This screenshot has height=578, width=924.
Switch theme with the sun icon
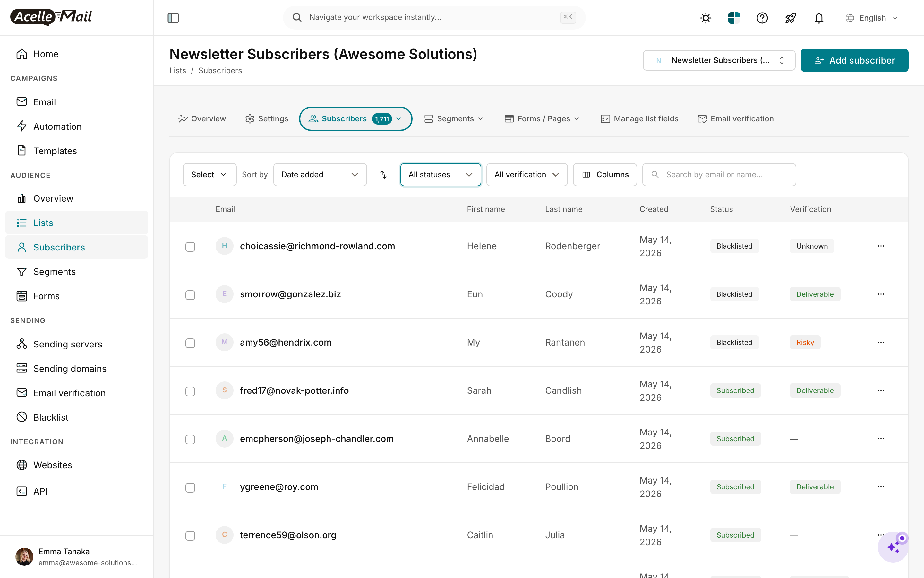706,18
